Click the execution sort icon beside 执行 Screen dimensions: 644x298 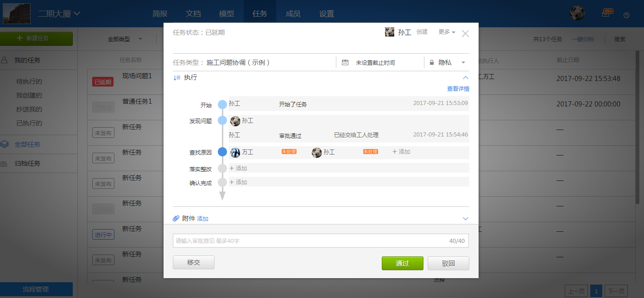177,78
